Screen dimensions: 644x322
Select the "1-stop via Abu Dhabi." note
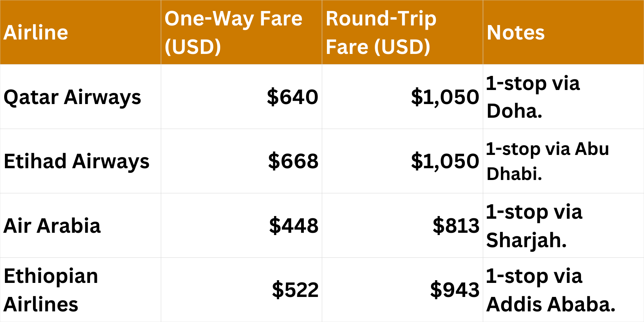click(548, 161)
